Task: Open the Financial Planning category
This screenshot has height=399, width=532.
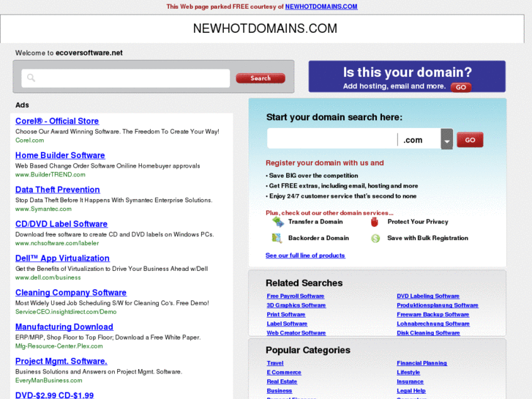Action: (x=422, y=363)
